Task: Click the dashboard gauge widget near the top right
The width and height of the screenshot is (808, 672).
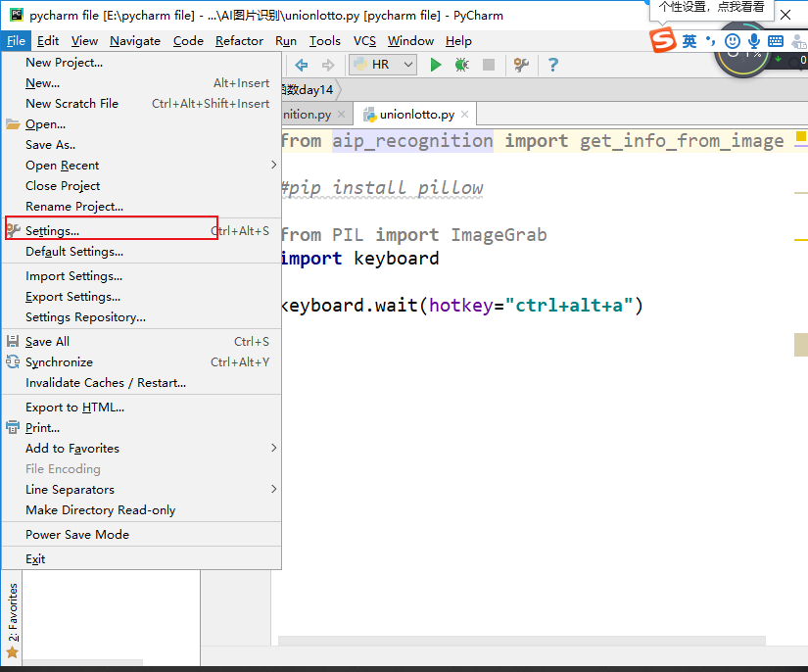Action: tap(742, 65)
